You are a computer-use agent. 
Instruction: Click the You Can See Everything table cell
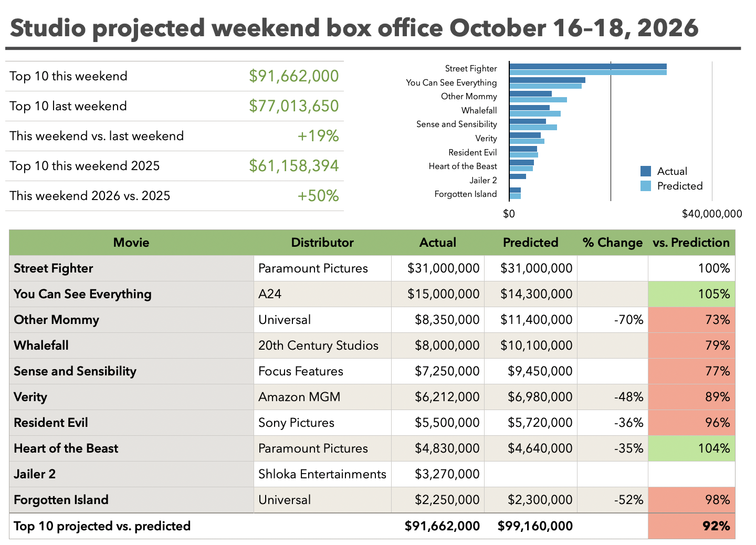tap(132, 294)
